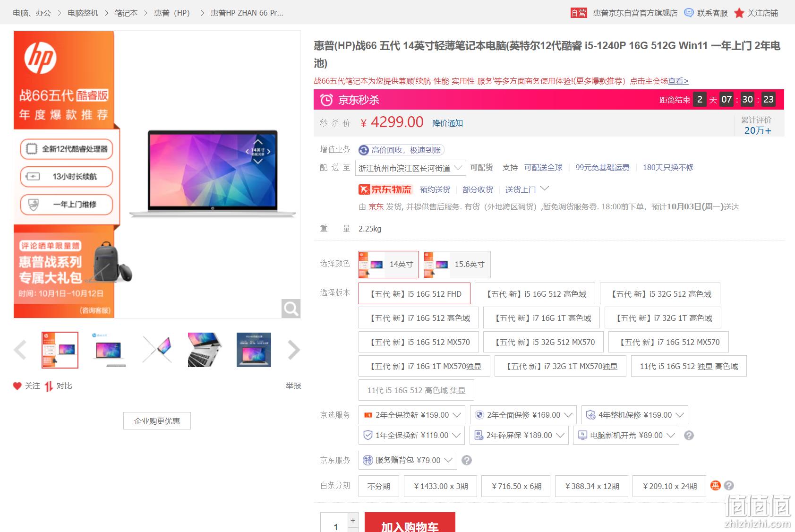
Task: Select third thumbnail showing flat-open laptop
Action: point(157,350)
